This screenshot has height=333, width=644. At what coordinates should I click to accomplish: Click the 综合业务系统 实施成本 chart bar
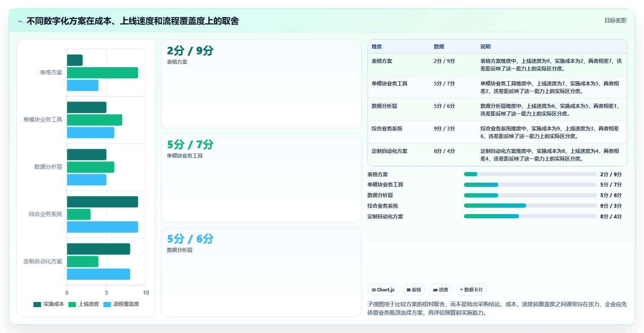(102, 202)
